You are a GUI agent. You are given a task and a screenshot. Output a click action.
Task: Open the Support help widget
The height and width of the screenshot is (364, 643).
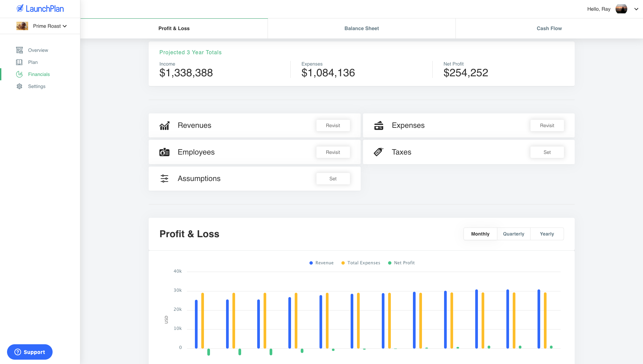click(x=30, y=352)
